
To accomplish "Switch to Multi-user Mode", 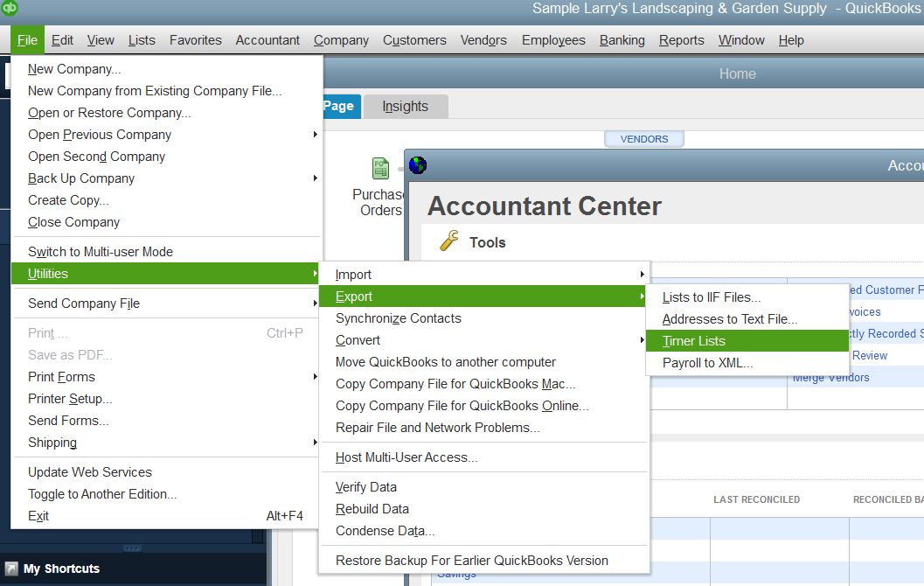I will (x=101, y=252).
